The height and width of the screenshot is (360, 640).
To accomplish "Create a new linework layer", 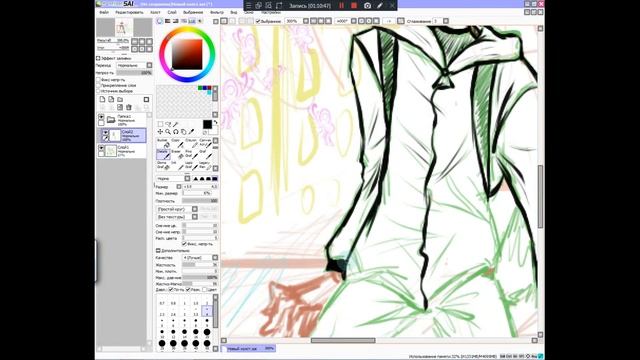I will 111,99.
